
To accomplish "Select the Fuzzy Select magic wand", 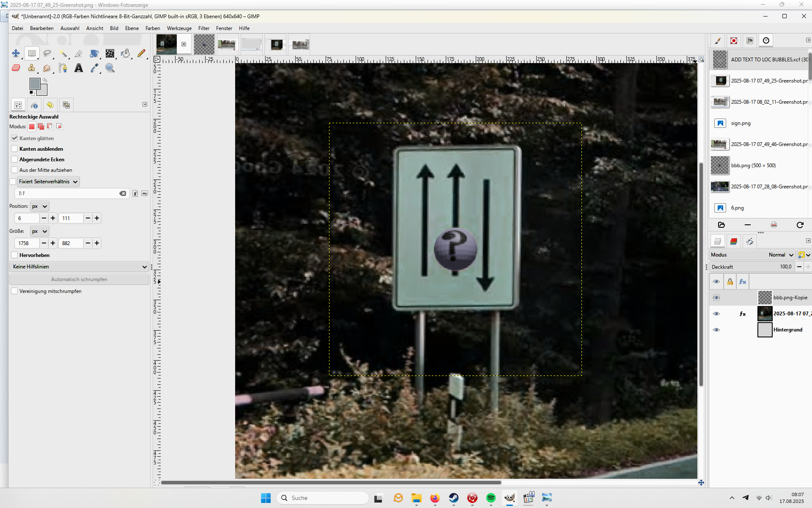I will [x=63, y=53].
